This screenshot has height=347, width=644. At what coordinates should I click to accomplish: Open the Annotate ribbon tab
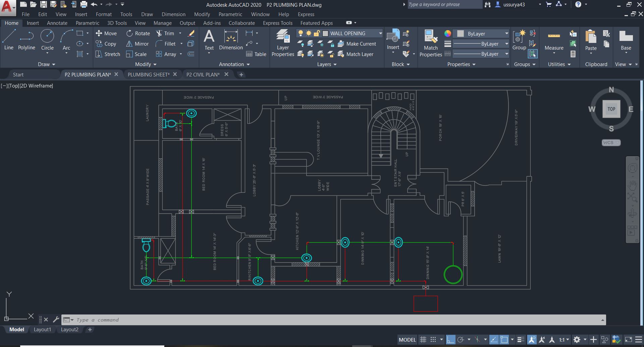pos(57,23)
